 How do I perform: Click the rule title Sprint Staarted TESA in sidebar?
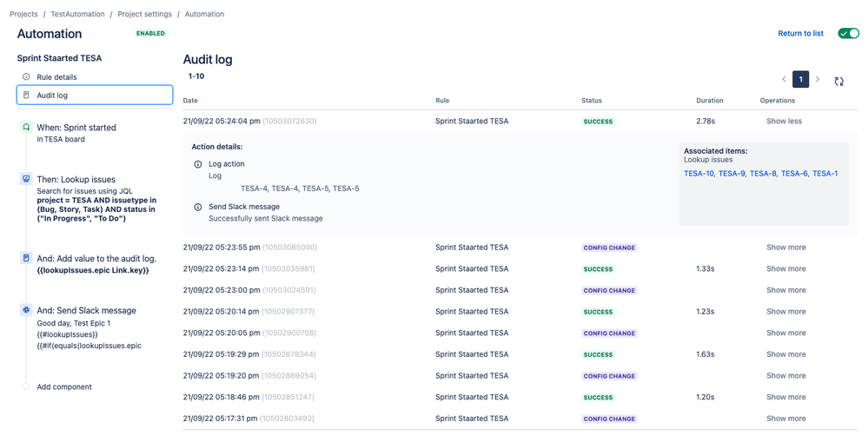(59, 58)
